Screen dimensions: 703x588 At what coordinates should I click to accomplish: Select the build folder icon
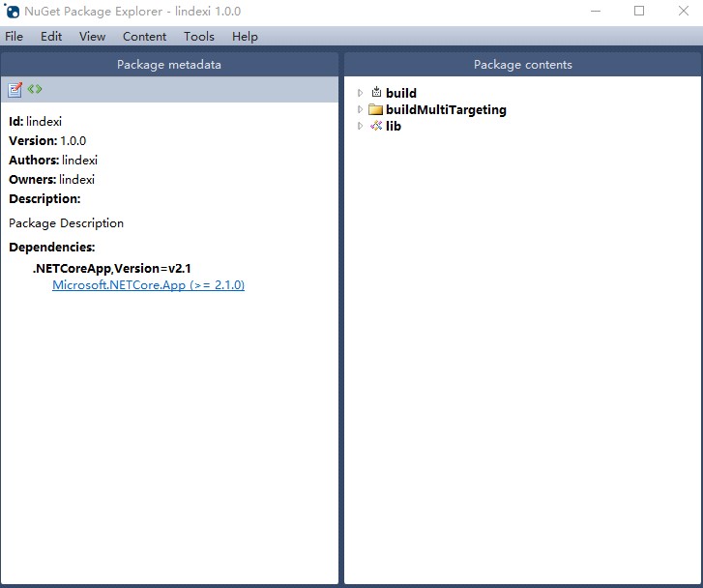pos(376,92)
